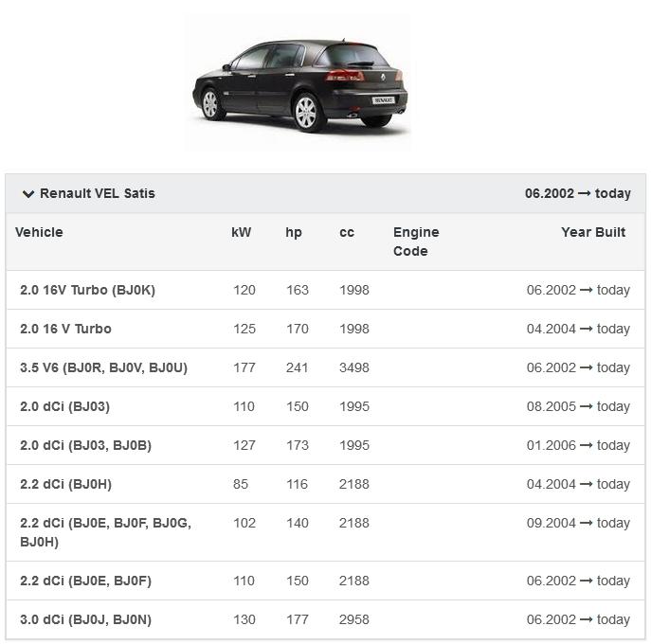Choose the 2.0 dCi (BJ03, BJ0B) vehicle

(85, 445)
